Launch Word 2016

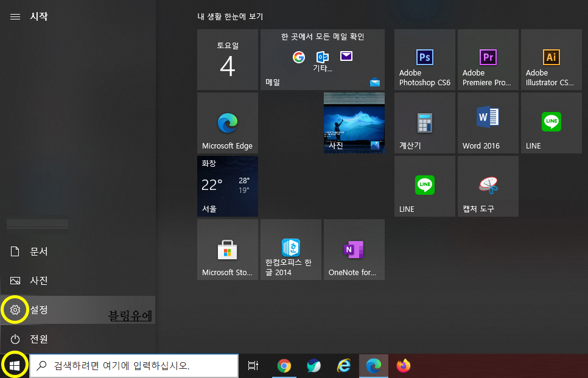tap(488, 123)
